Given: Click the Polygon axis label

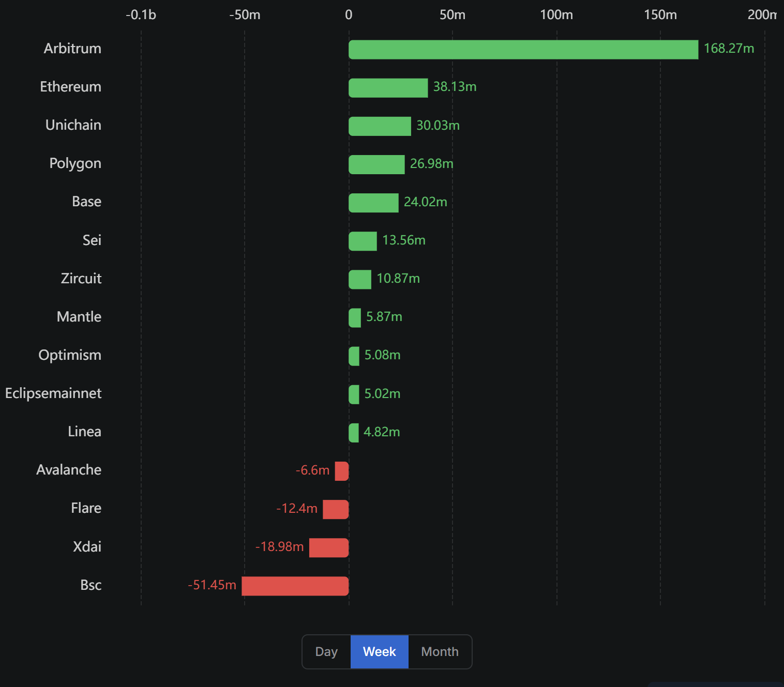Looking at the screenshot, I should [x=76, y=163].
